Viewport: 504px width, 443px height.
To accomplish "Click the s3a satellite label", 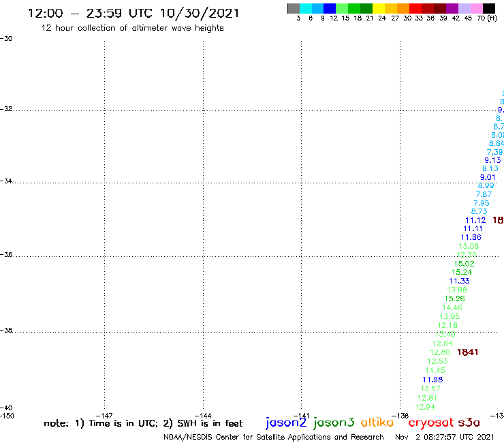I will [469, 423].
